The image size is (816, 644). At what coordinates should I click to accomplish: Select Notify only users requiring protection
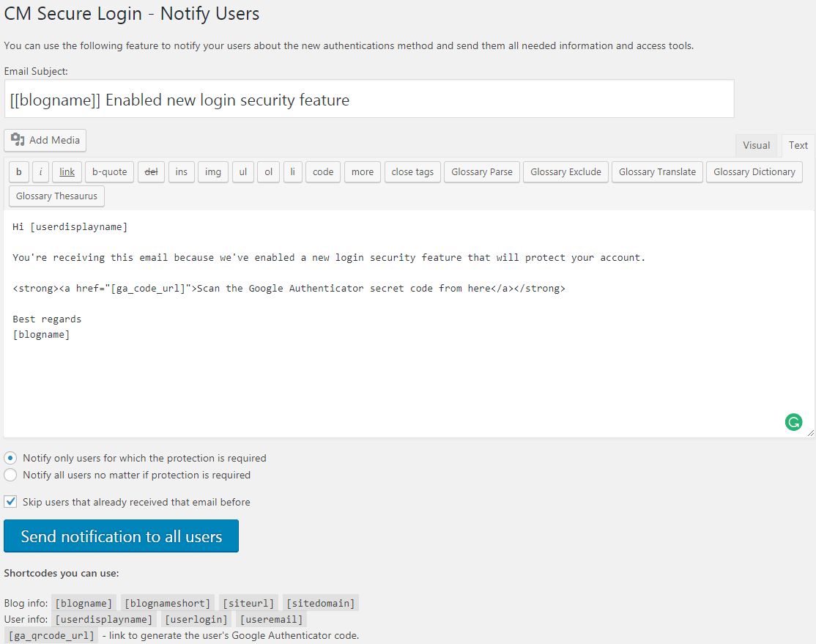(x=11, y=458)
